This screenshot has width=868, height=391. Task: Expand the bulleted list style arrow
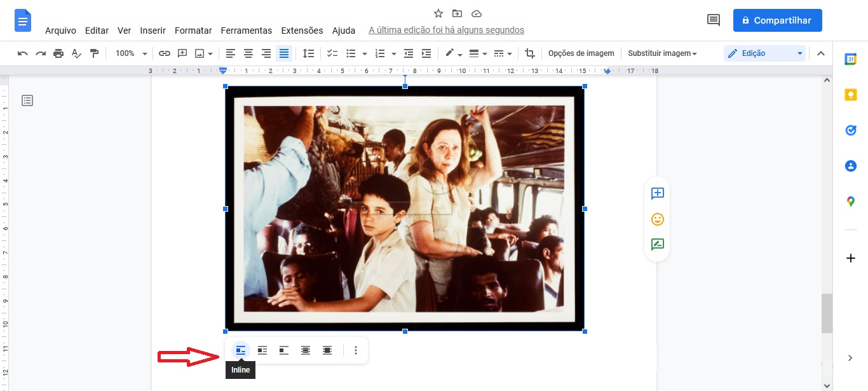click(x=365, y=53)
